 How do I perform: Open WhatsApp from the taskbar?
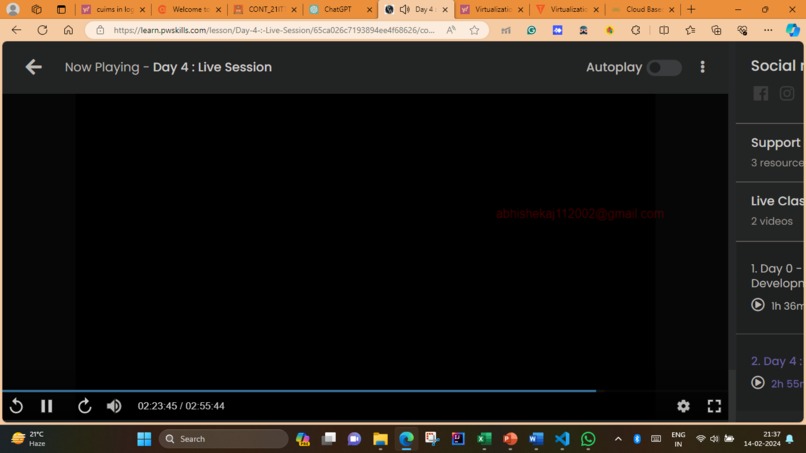[x=588, y=439]
